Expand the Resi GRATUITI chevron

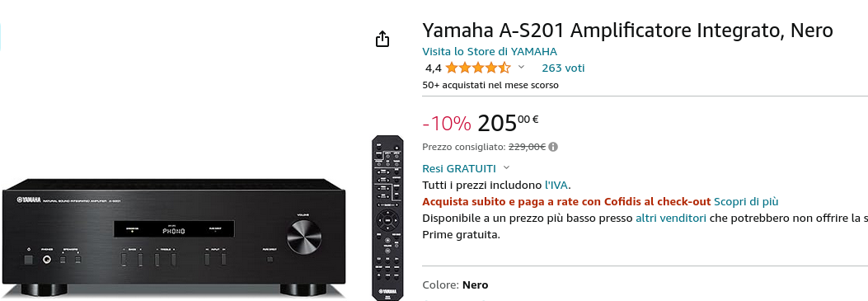[x=506, y=167]
